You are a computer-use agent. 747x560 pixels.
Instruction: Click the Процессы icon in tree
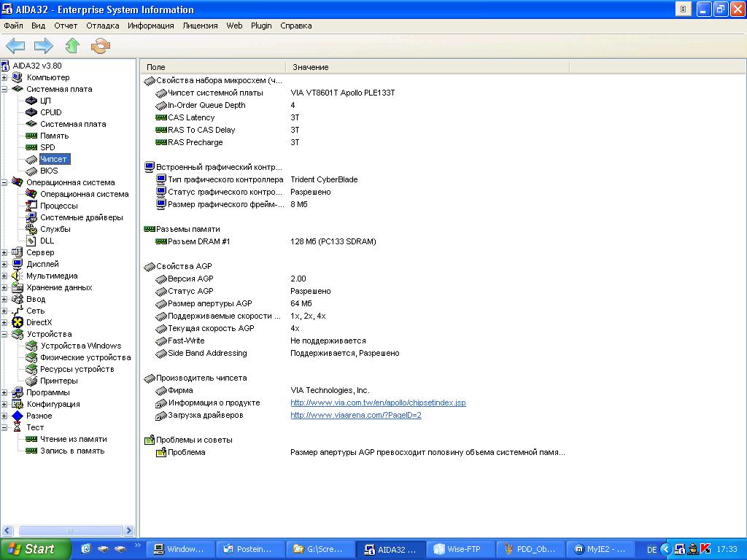coord(31,206)
